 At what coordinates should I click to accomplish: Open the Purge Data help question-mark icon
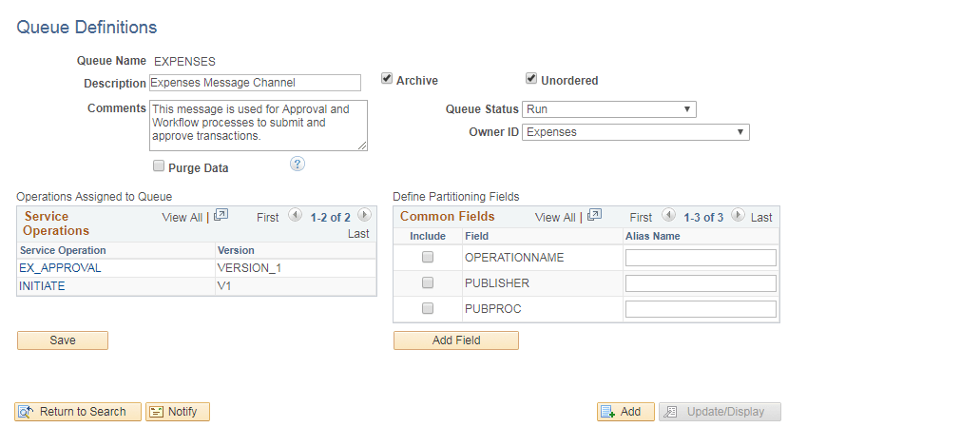click(298, 164)
